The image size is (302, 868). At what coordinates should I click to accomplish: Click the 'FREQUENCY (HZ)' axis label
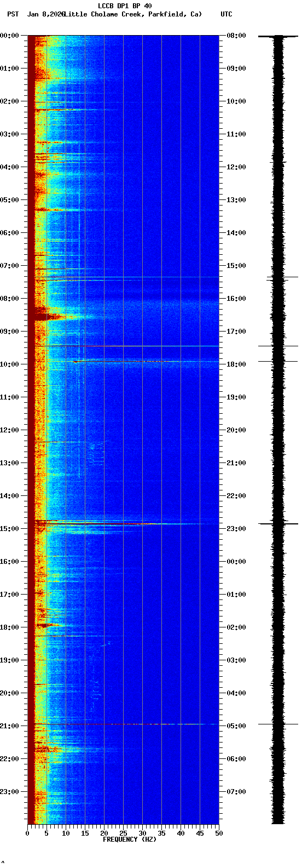pyautogui.click(x=130, y=840)
